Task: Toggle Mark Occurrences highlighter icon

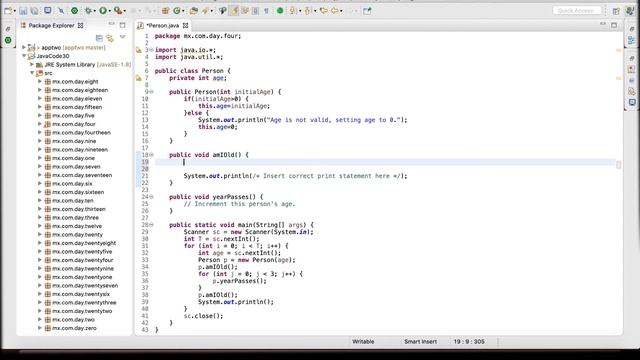Action: coord(234,11)
